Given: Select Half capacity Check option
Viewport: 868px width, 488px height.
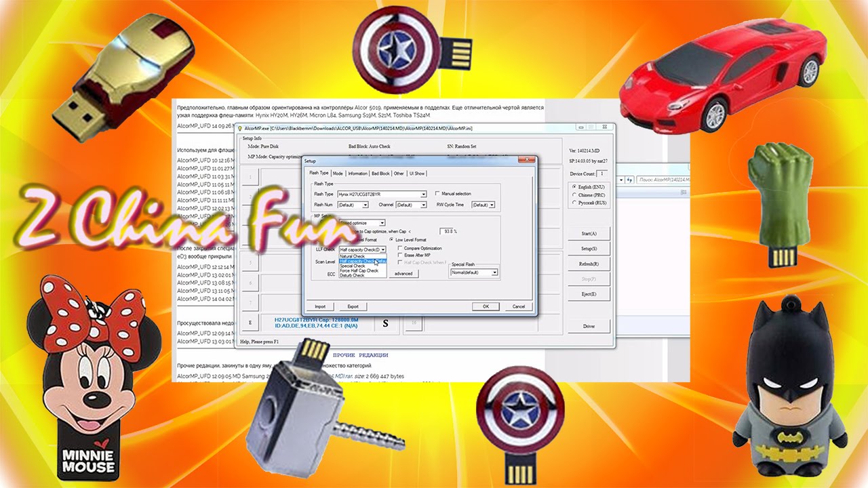Looking at the screenshot, I should (x=362, y=261).
